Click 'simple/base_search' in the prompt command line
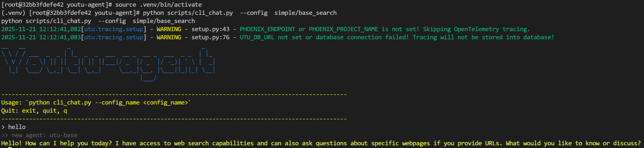The height and width of the screenshot is (148, 644). (x=305, y=13)
